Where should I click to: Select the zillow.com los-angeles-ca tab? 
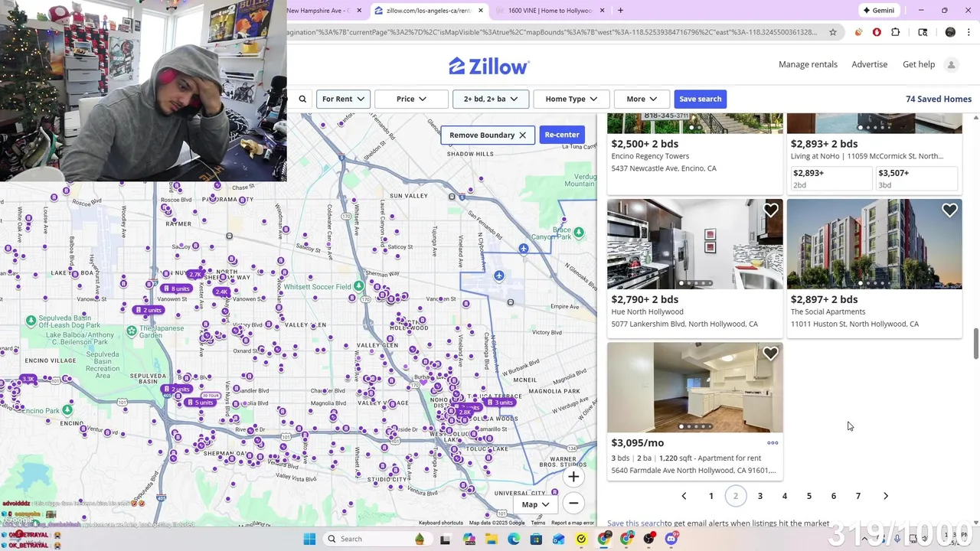pyautogui.click(x=428, y=11)
